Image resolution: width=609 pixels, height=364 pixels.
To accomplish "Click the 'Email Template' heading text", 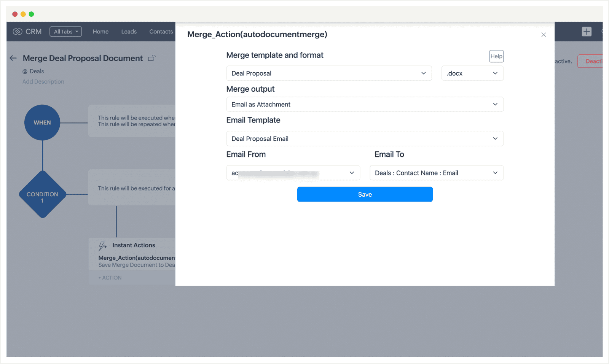I will point(253,120).
